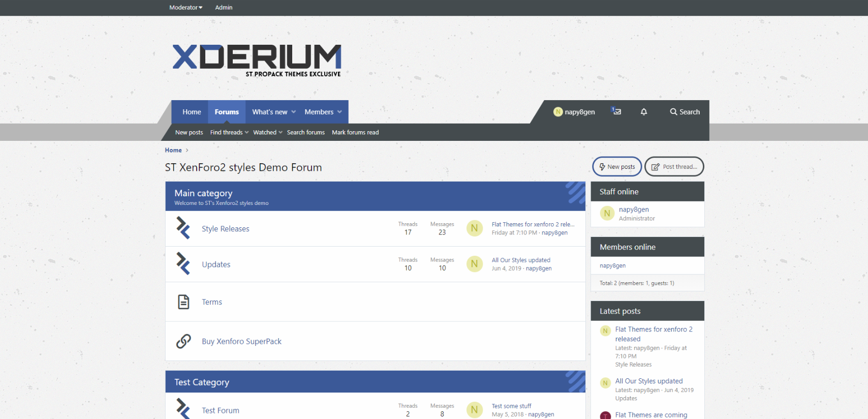Open the alerts bell icon
The image size is (868, 419).
pyautogui.click(x=644, y=112)
